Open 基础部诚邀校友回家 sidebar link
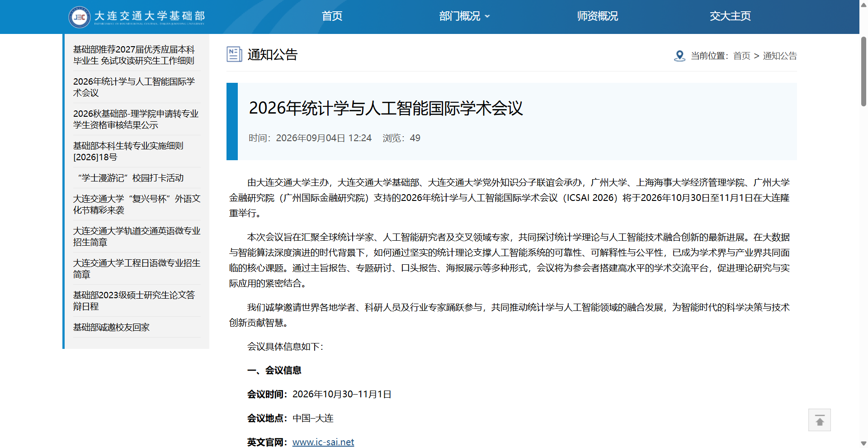This screenshot has width=868, height=448. pos(111,327)
